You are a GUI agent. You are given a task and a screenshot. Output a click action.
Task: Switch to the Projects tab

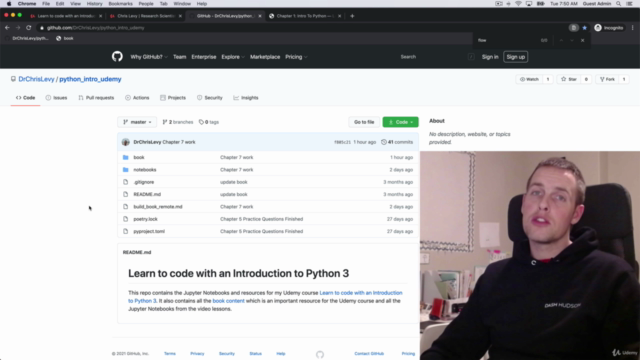(x=173, y=98)
